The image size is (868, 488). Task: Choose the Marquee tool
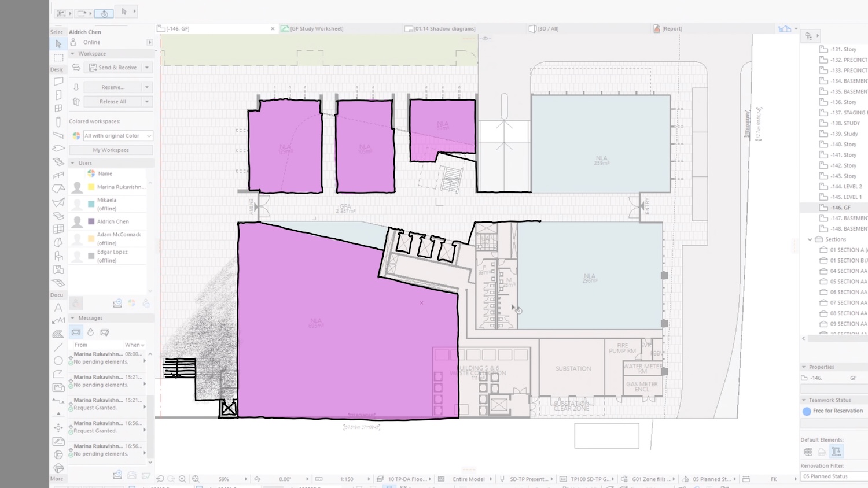click(58, 58)
